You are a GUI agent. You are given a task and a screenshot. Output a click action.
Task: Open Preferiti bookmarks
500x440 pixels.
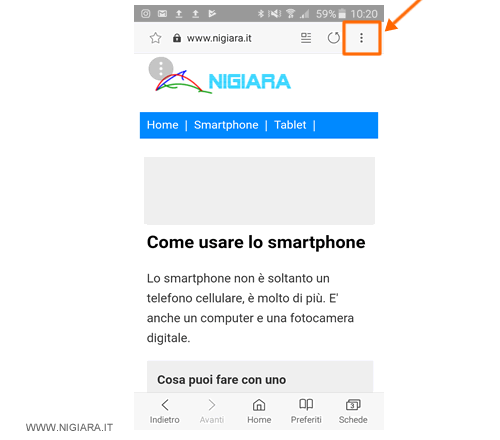tap(306, 411)
